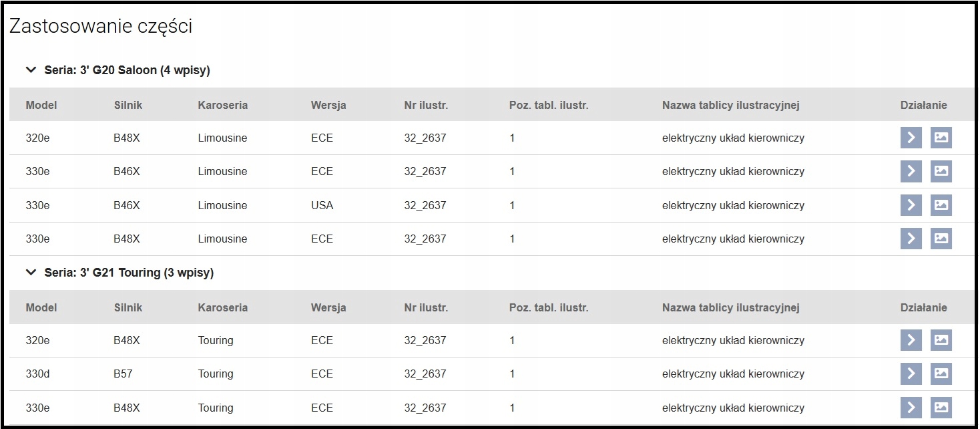Click Nr ilustr. header in Touring table
980x429 pixels.
pos(426,307)
